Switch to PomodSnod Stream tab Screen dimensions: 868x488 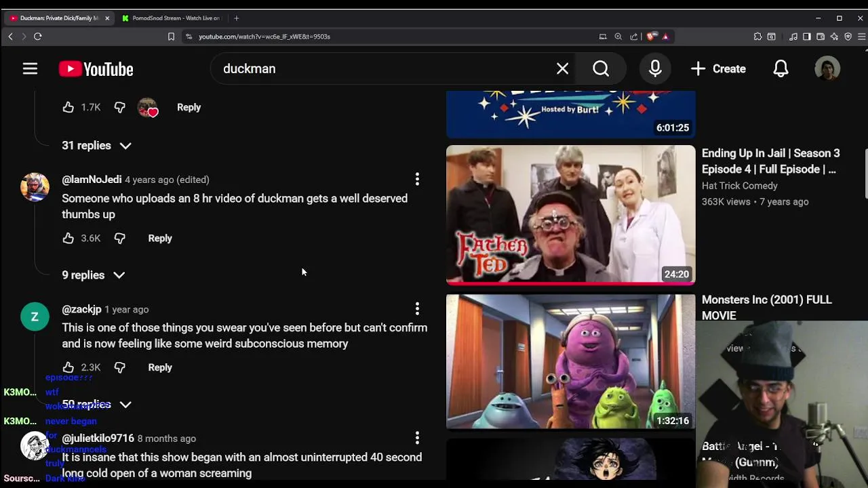(x=171, y=18)
